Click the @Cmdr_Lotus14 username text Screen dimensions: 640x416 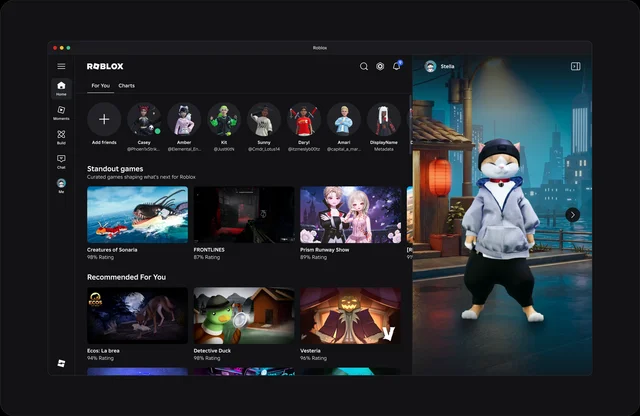pyautogui.click(x=264, y=149)
